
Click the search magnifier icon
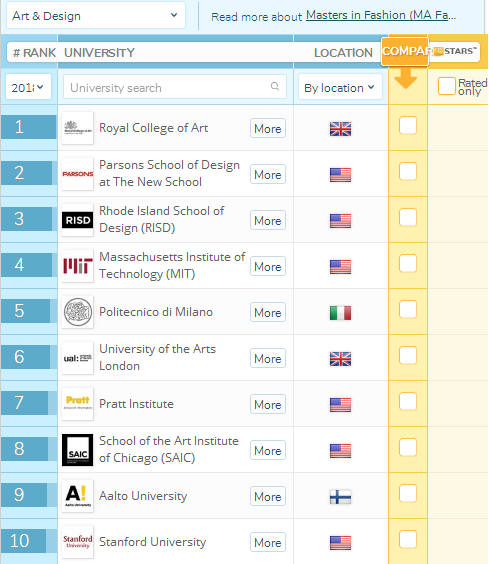275,86
